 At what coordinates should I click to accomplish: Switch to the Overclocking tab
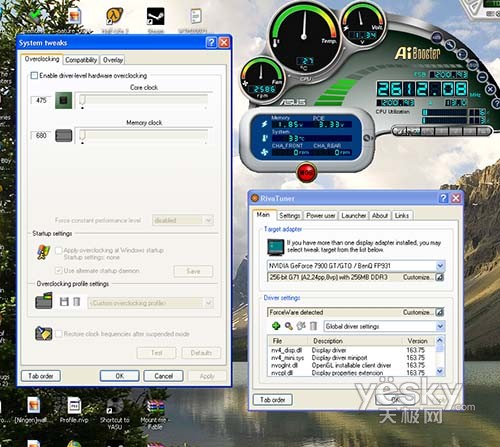[42, 59]
